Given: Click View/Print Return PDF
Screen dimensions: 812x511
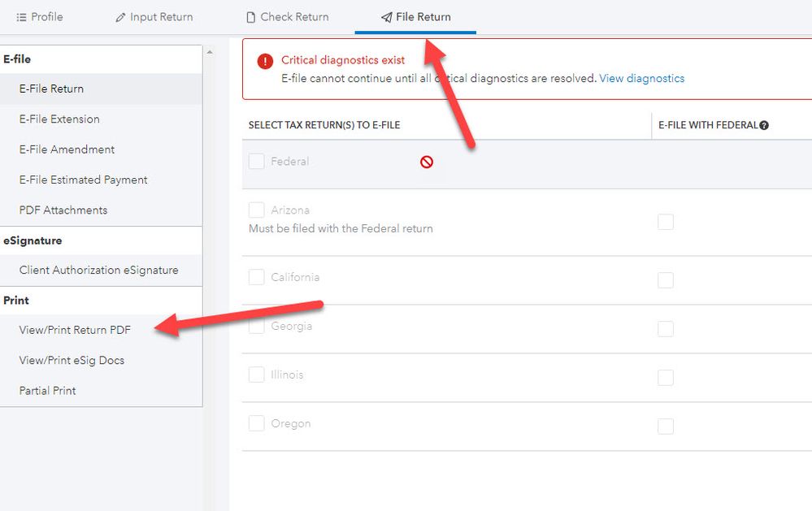Looking at the screenshot, I should pyautogui.click(x=75, y=330).
